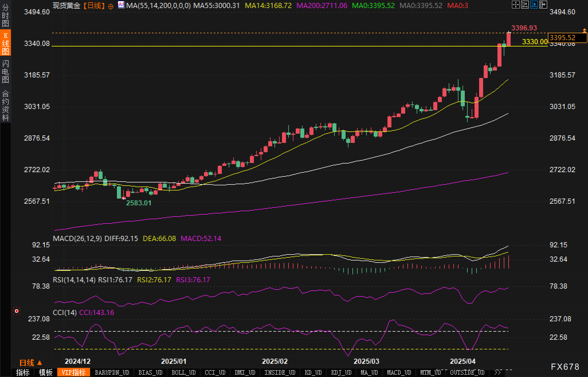Viewport: 588px width, 377px height.
Task: Open the 闪电图 sidebar view
Action: point(5,71)
